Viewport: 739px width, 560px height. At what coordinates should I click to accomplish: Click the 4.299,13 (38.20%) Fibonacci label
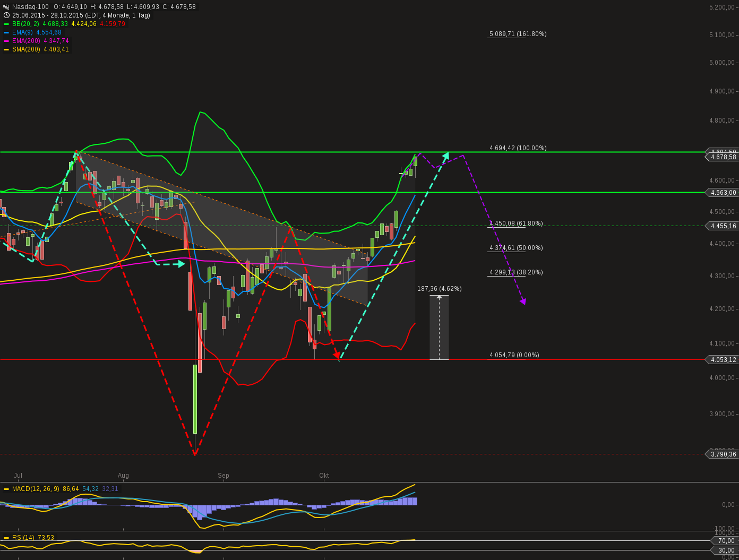pyautogui.click(x=516, y=272)
